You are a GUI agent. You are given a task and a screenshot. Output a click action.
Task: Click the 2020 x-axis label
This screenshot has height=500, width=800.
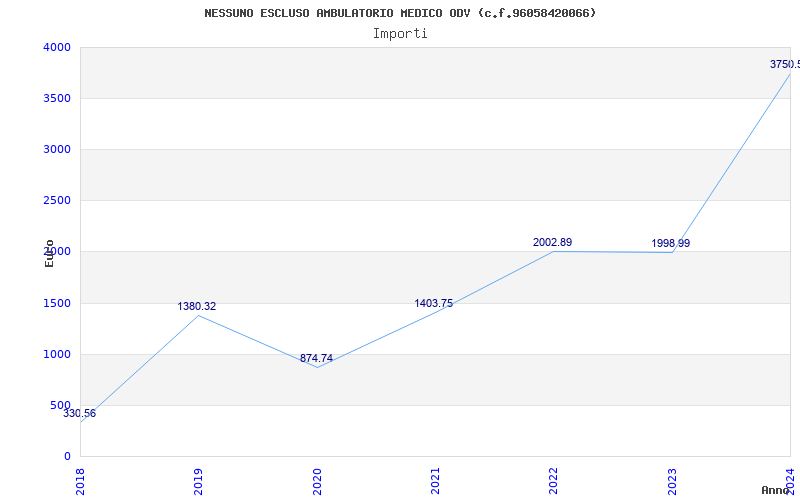point(317,482)
